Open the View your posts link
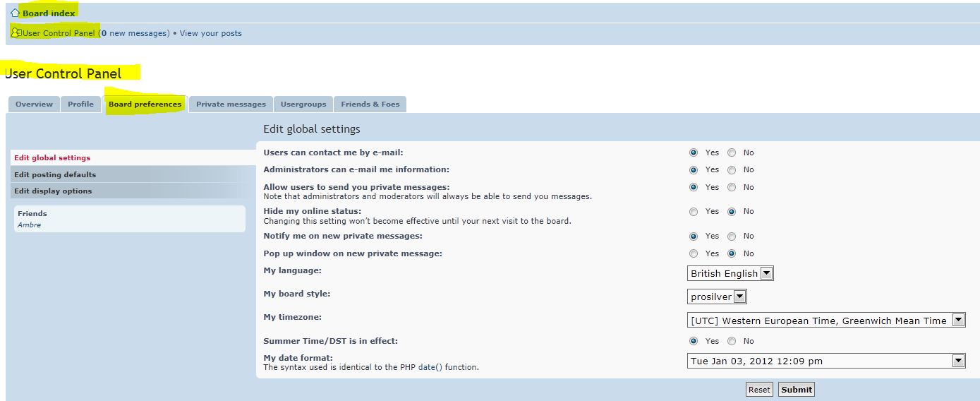This screenshot has height=401, width=980. (210, 33)
